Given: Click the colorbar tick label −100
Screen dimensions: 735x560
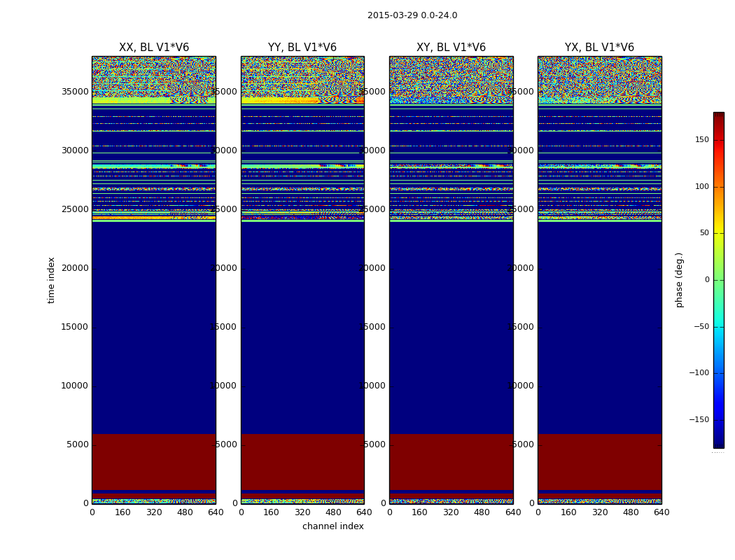Looking at the screenshot, I should coord(698,373).
